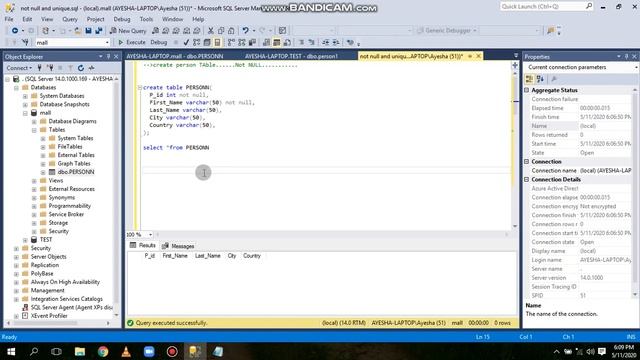The image size is (640, 360).
Task: Click the Connect Object Explorer plug icon
Action: (x=40, y=68)
